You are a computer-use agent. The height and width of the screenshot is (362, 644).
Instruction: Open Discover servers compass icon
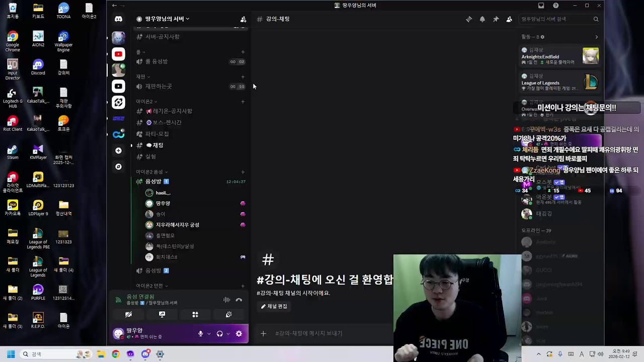(x=118, y=166)
